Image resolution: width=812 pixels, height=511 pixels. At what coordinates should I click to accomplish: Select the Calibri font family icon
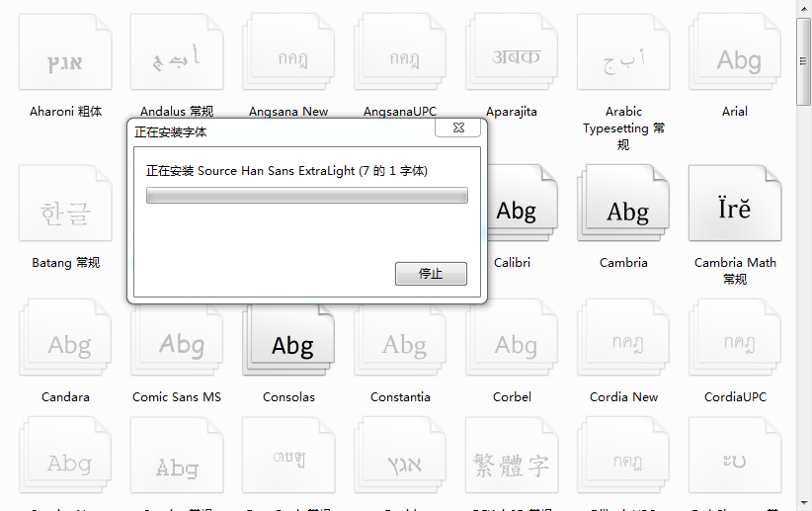pyautogui.click(x=523, y=204)
